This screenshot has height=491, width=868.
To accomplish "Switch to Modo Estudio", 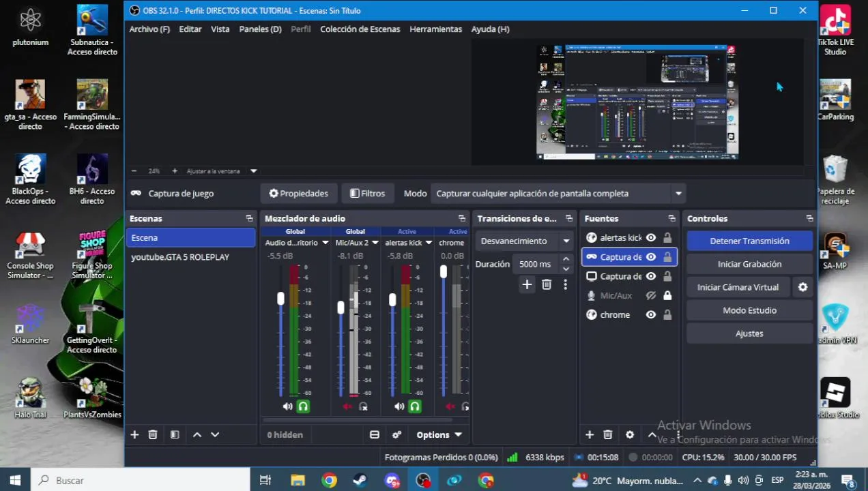I will pos(749,310).
